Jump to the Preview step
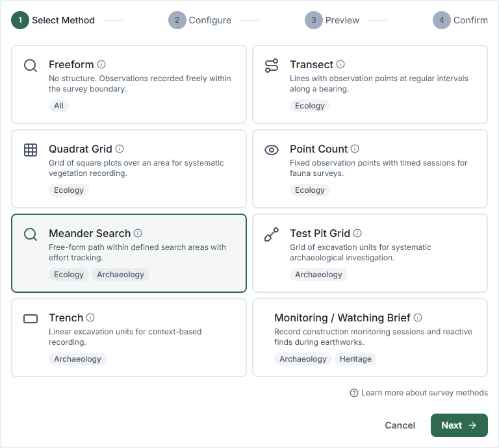 pos(332,20)
